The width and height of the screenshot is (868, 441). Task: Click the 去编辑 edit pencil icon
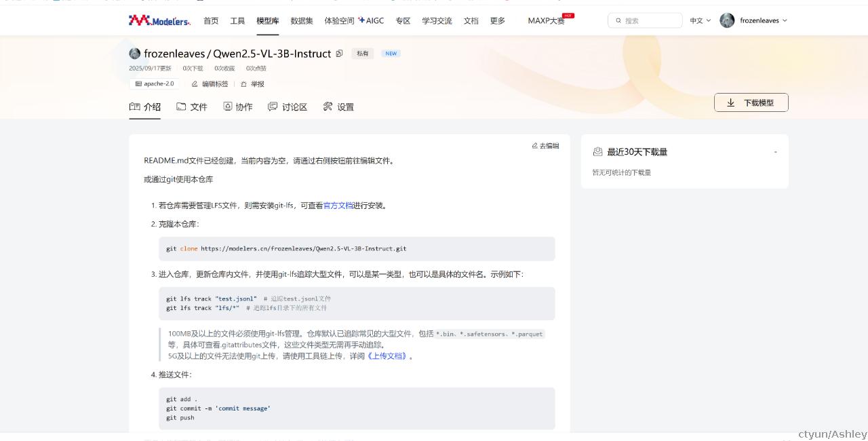(535, 146)
